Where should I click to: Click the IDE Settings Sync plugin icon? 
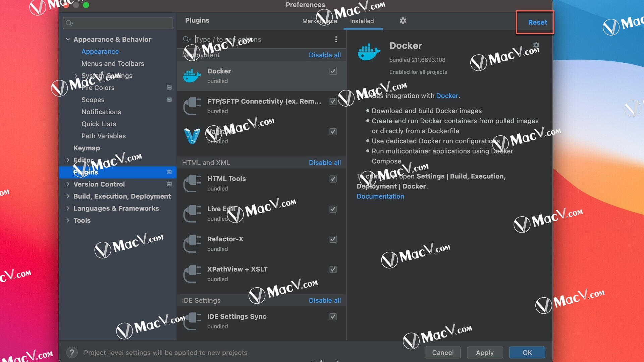point(192,321)
